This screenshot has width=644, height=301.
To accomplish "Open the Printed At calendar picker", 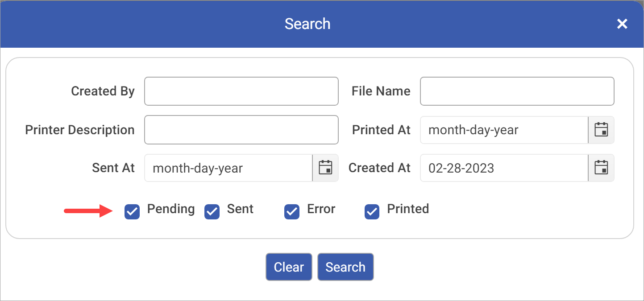I will 601,130.
